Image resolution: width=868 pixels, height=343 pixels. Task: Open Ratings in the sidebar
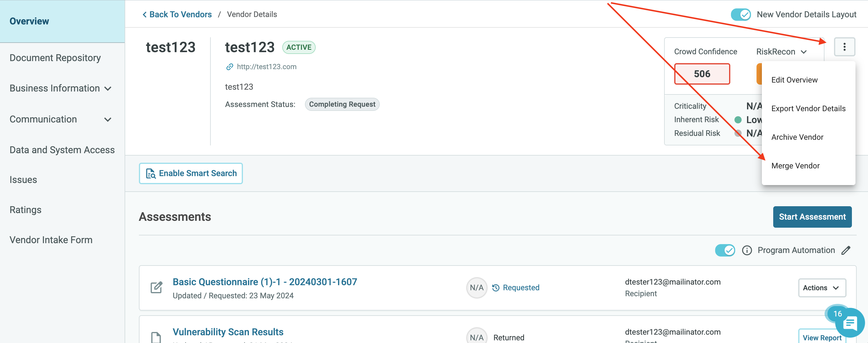coord(25,210)
